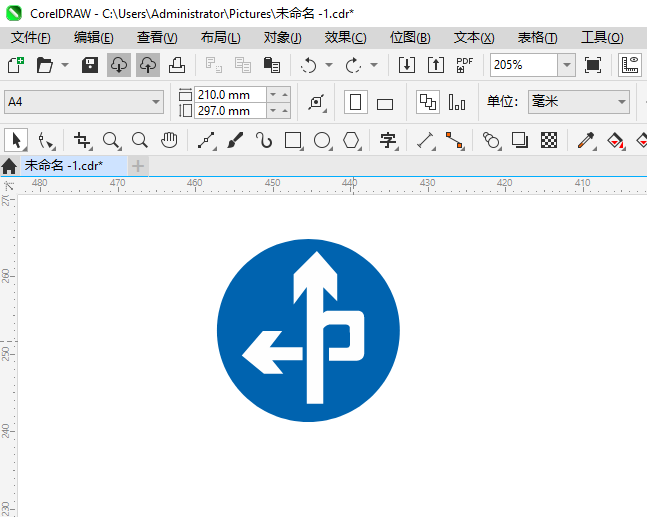Create a new document with New icon
The height and width of the screenshot is (517, 647).
coord(16,65)
